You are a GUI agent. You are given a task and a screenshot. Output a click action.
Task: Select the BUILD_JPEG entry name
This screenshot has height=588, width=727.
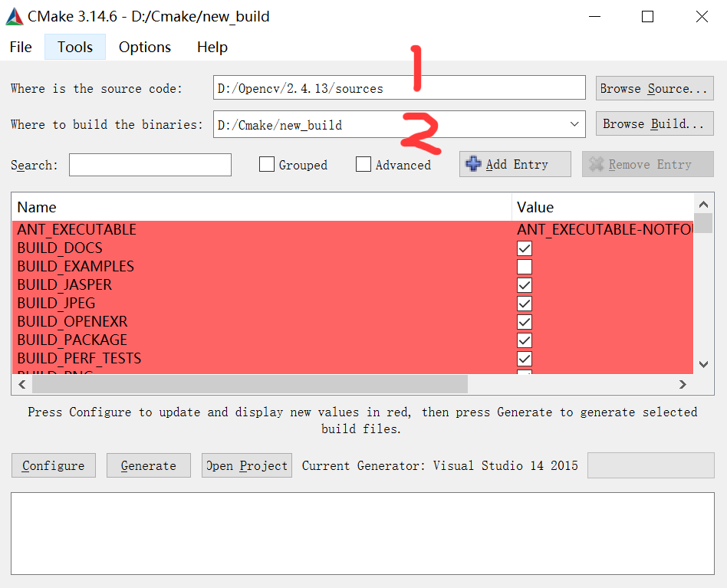[56, 303]
